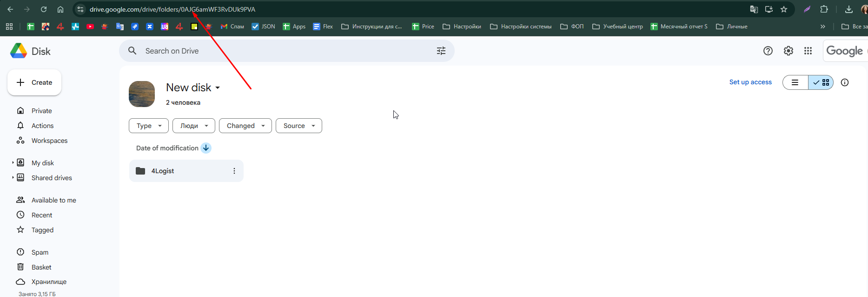Image resolution: width=868 pixels, height=297 pixels.
Task: Click the browser downloads icon
Action: click(x=848, y=9)
